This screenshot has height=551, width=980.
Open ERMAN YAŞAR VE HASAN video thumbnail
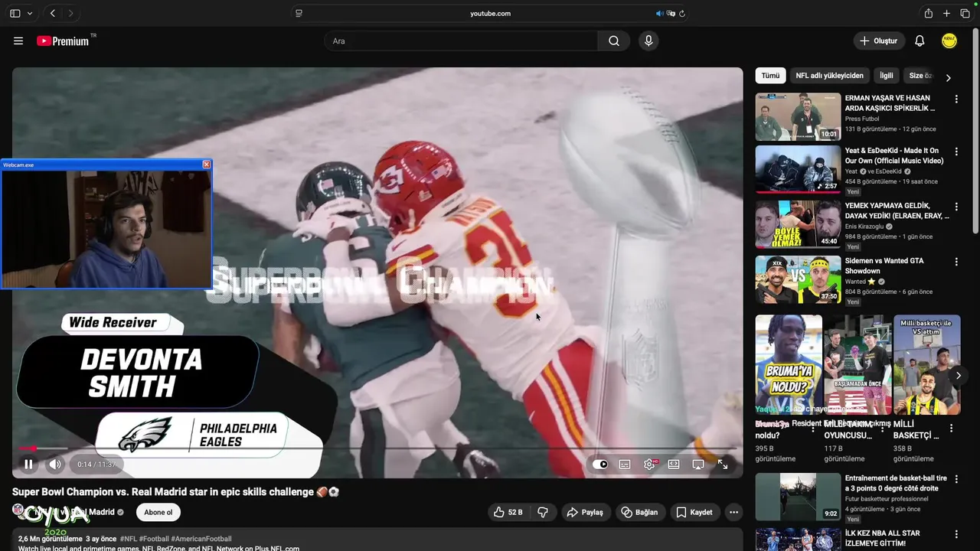[798, 116]
